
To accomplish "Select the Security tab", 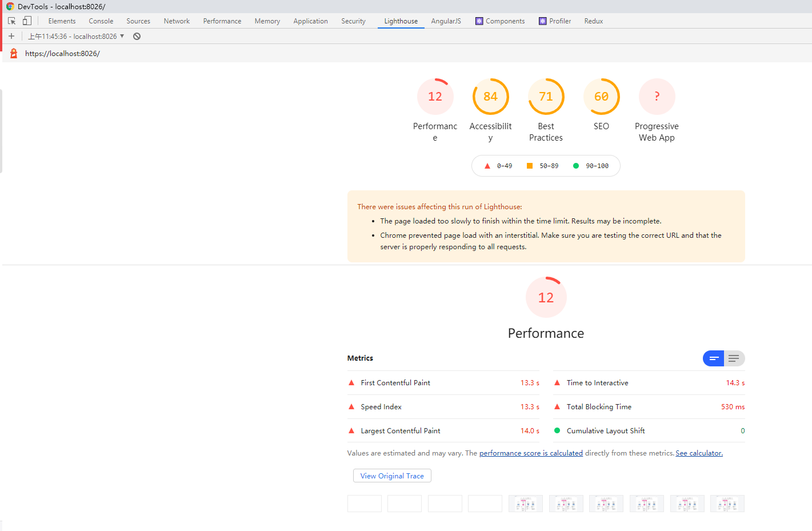I will click(x=353, y=21).
